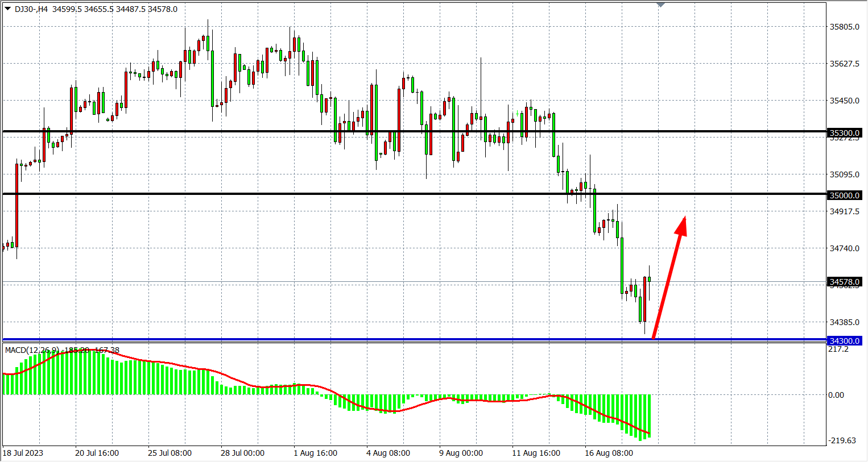Screen dimensions: 868x462
Task: Click the MACD 0.00 level label
Action: tap(836, 395)
